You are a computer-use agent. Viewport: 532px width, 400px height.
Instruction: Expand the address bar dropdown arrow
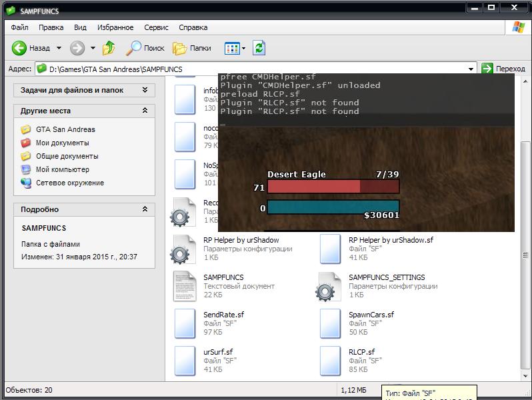coord(471,69)
